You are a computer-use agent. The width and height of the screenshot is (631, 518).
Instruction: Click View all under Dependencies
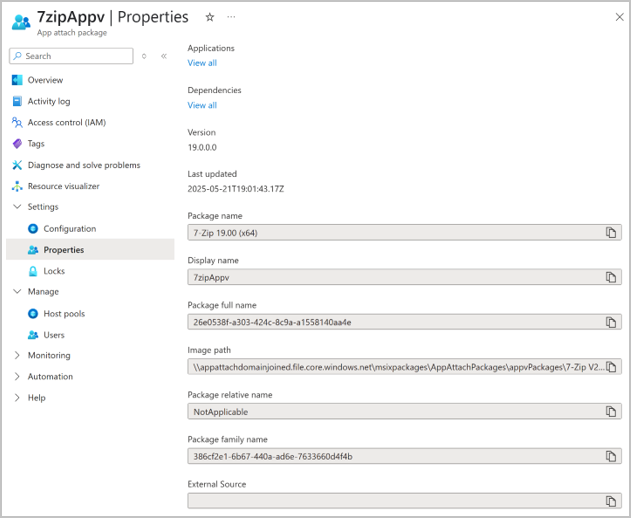click(x=202, y=105)
